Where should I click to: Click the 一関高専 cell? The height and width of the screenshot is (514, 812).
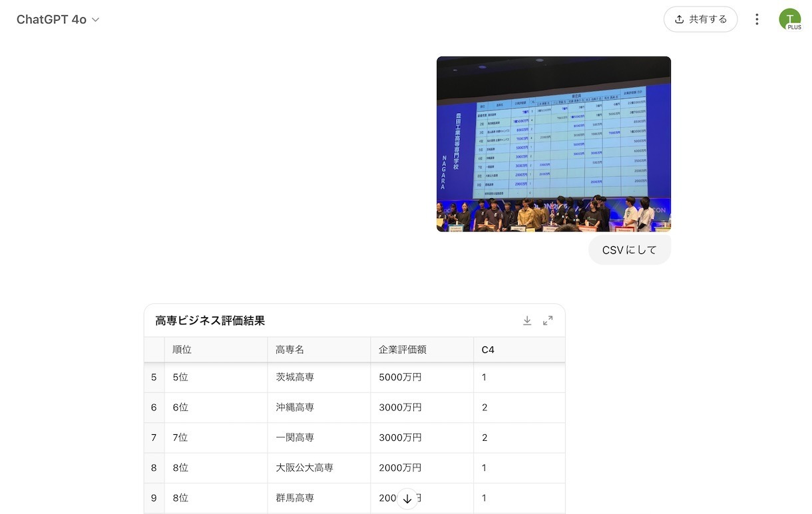(319, 438)
